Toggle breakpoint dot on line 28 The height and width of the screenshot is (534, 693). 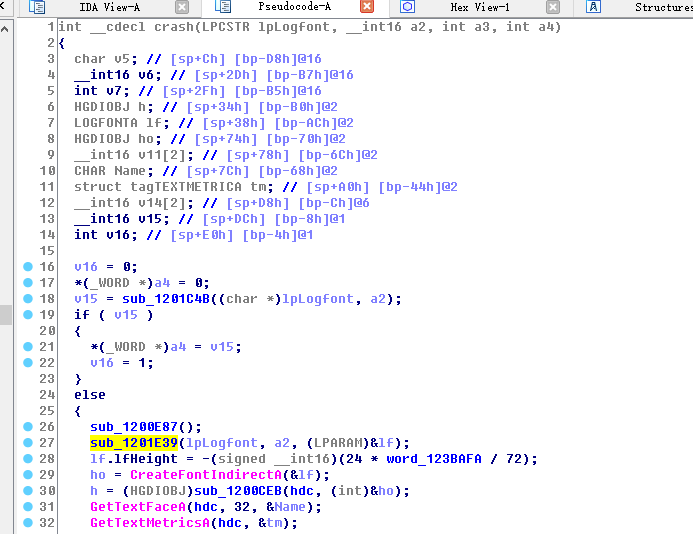pos(28,458)
